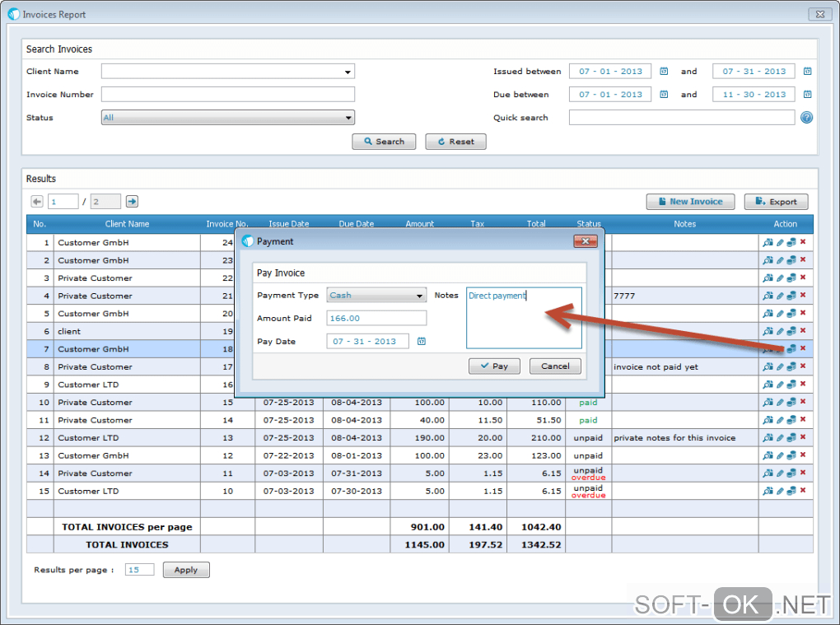840x625 pixels.
Task: Click the Search button
Action: [x=384, y=142]
